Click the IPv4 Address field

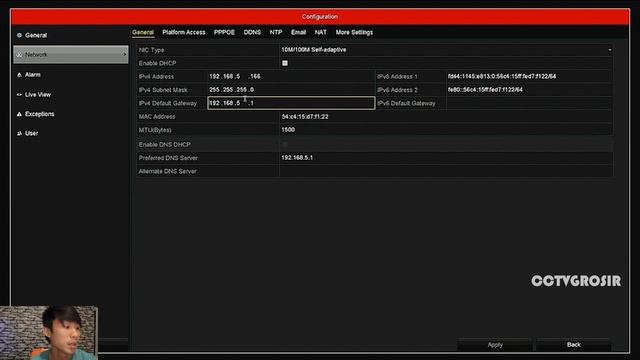tap(291, 76)
